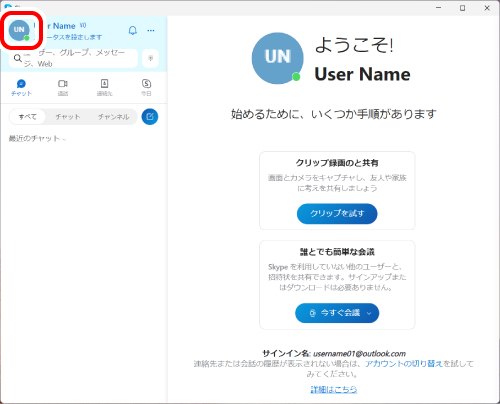500x404 pixels.
Task: Select the チャンネル filter pill
Action: [x=113, y=117]
